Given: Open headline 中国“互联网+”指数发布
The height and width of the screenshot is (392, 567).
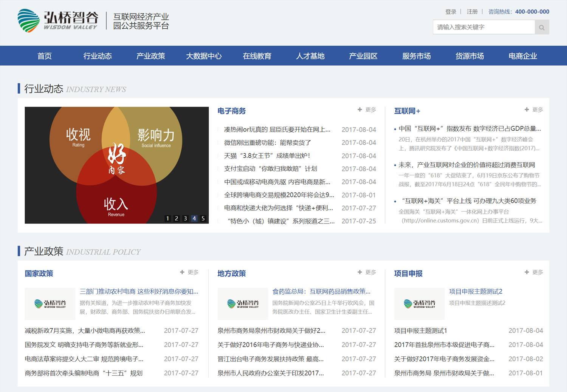Looking at the screenshot, I should [x=470, y=128].
